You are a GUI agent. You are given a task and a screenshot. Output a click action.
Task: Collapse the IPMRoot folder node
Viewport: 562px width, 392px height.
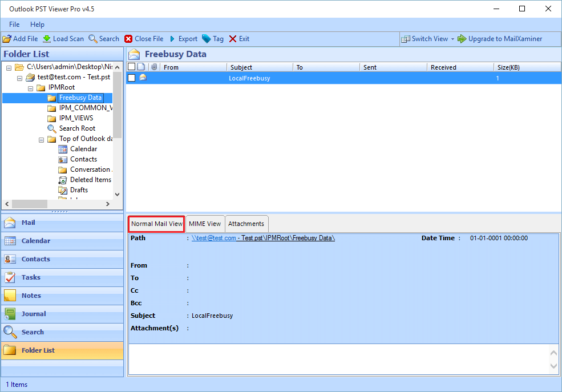tap(30, 88)
